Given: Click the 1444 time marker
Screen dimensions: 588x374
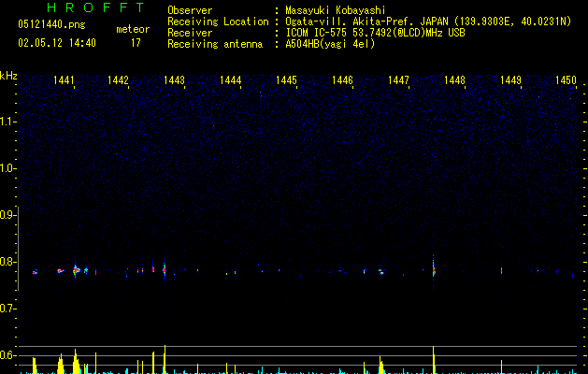Looking at the screenshot, I should (x=230, y=79).
